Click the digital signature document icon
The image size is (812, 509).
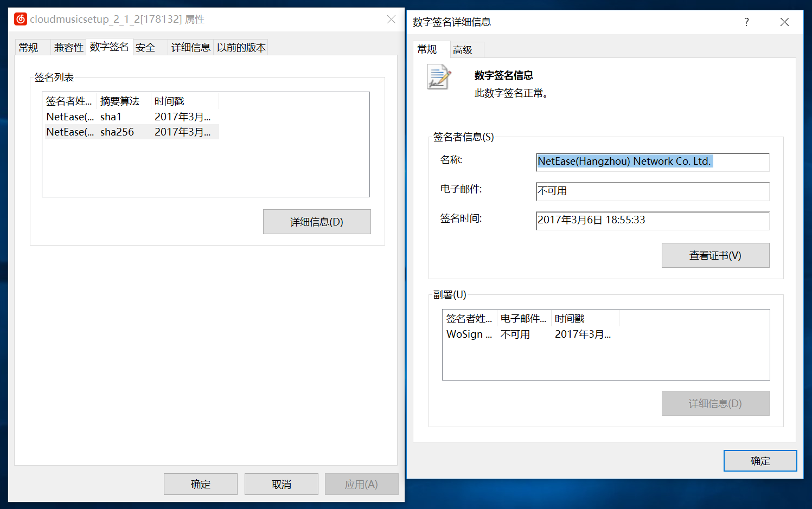[439, 77]
